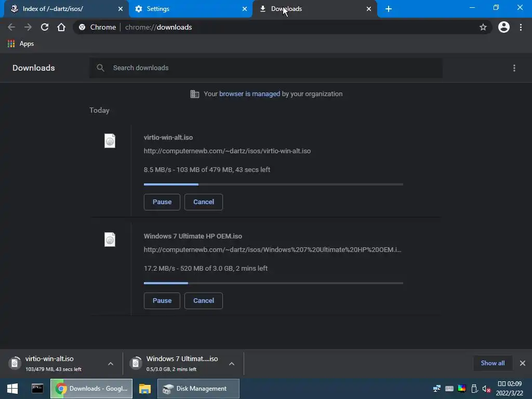
Task: Open the Chrome profile avatar
Action: tap(503, 27)
